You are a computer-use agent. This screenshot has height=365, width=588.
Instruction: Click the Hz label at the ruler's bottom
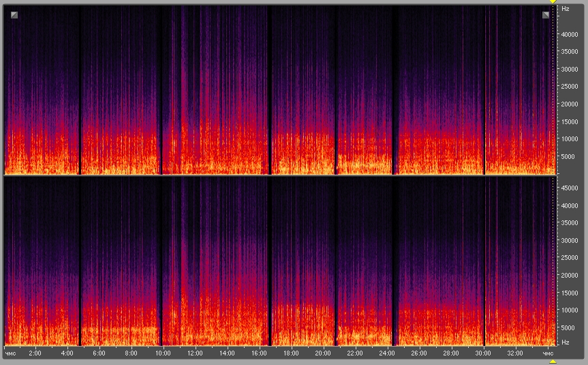[x=566, y=342]
